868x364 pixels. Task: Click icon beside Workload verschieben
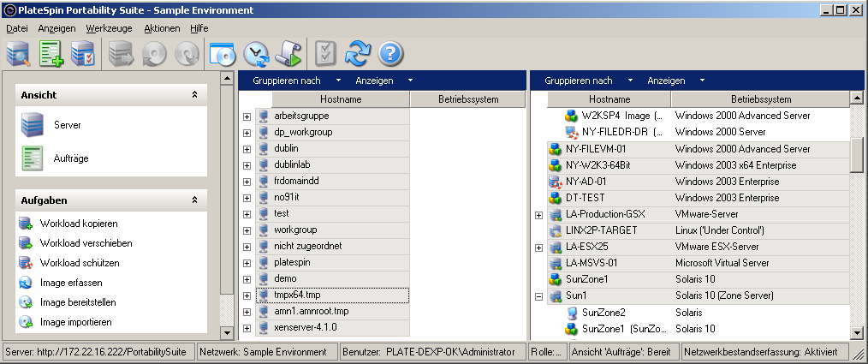click(x=26, y=243)
